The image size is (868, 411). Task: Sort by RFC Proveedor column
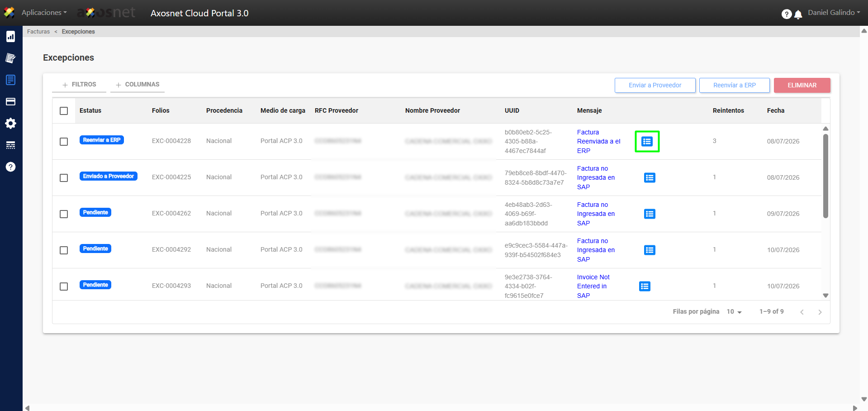click(337, 110)
